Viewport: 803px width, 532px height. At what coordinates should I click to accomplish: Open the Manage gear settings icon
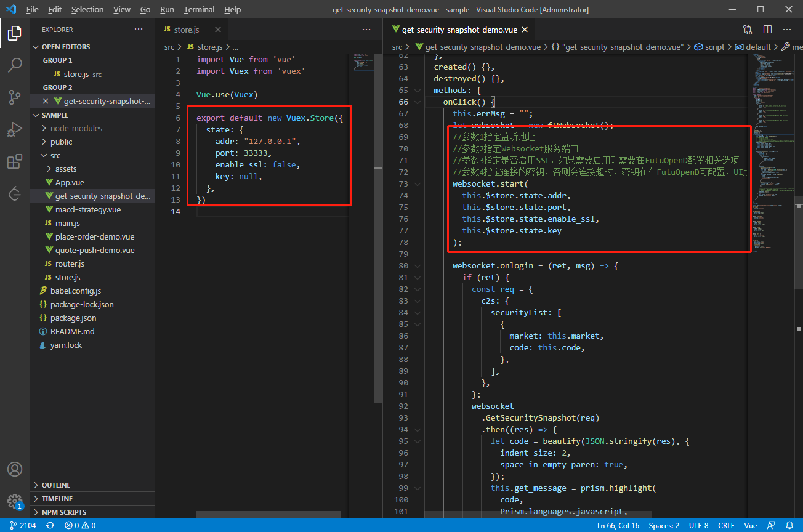click(15, 501)
